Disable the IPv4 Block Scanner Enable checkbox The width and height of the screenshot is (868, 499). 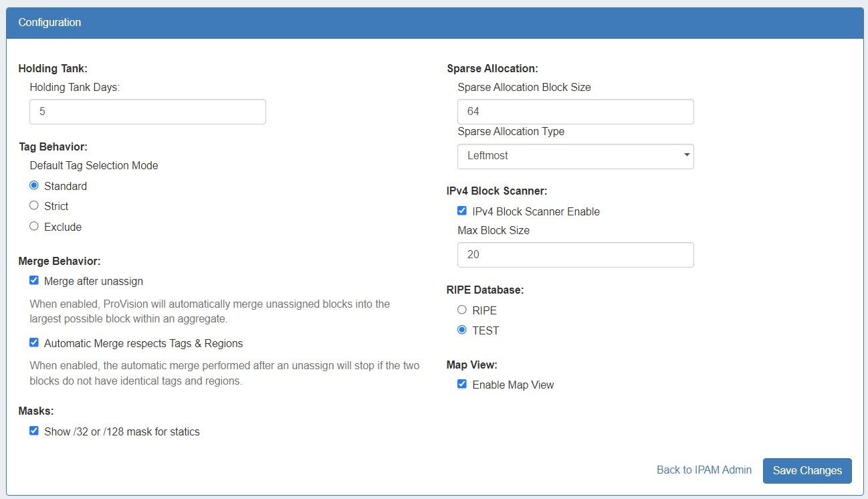[x=462, y=211]
